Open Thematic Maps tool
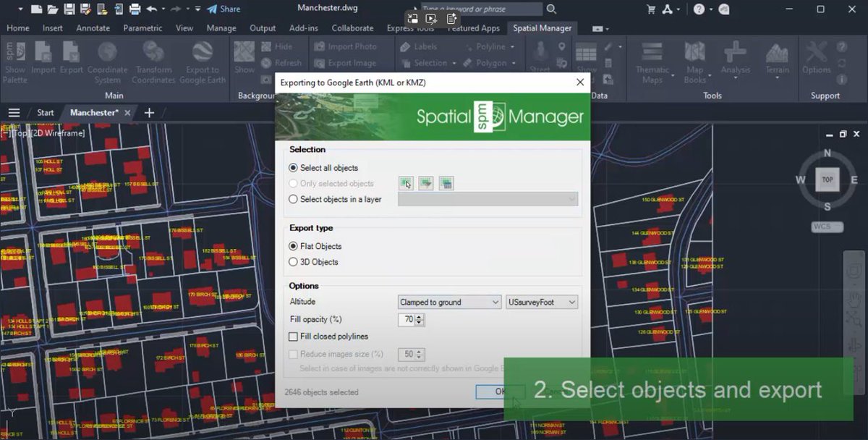868x440 pixels. 652,62
